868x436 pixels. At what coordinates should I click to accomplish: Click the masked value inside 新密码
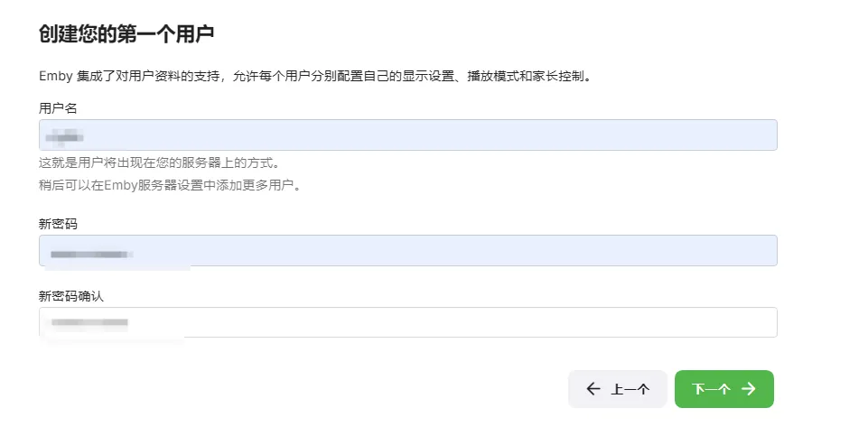91,255
